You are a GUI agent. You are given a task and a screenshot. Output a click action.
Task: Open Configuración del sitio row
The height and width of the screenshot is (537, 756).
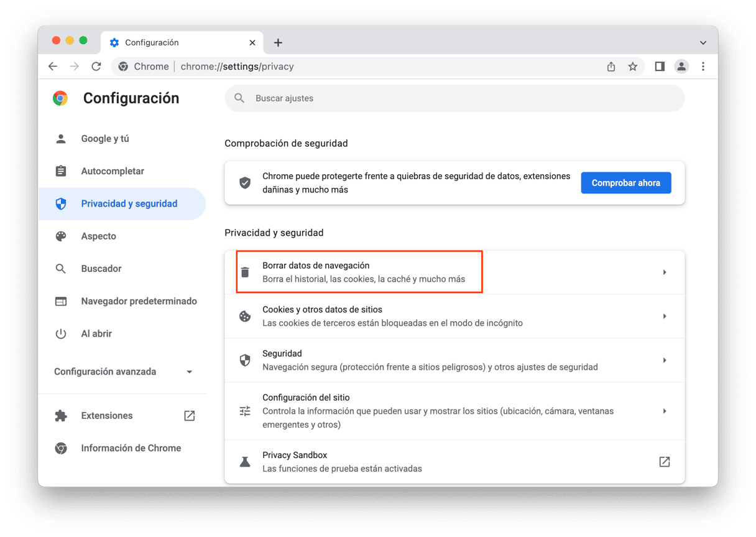click(454, 411)
